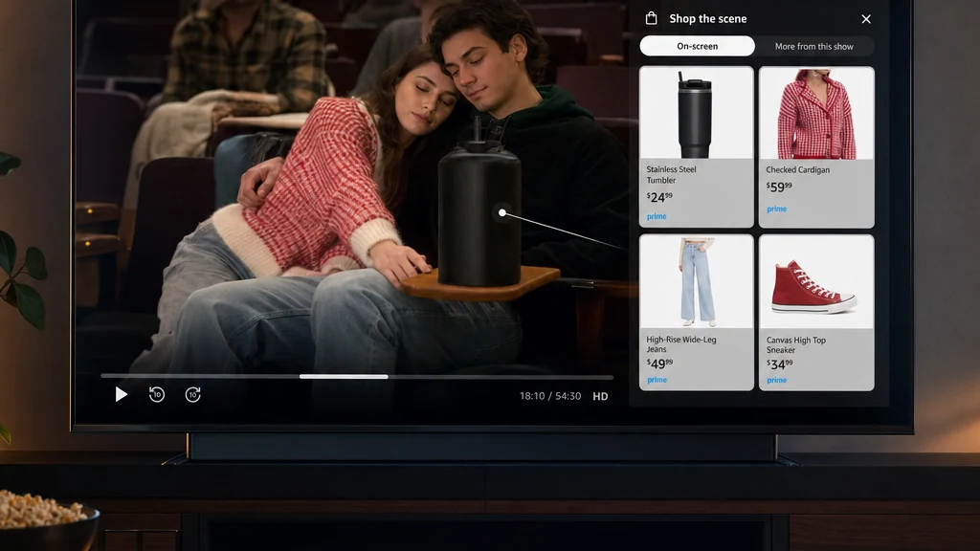Open the Stainless Steel Tumbler product image
Image resolution: width=980 pixels, height=551 pixels.
point(697,113)
